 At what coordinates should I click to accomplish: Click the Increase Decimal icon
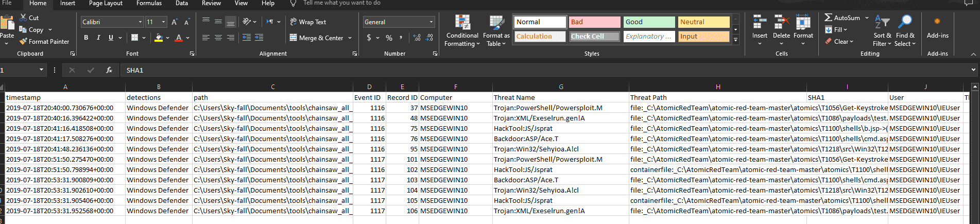point(417,38)
